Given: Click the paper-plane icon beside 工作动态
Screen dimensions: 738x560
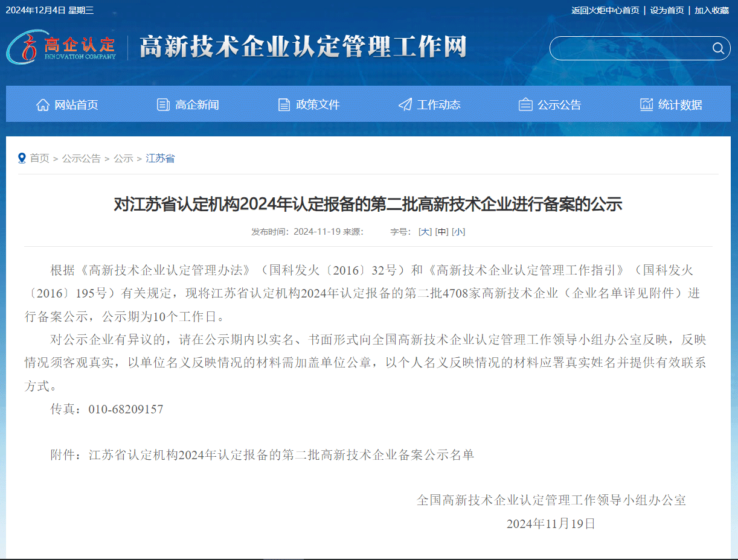Looking at the screenshot, I should pos(404,104).
